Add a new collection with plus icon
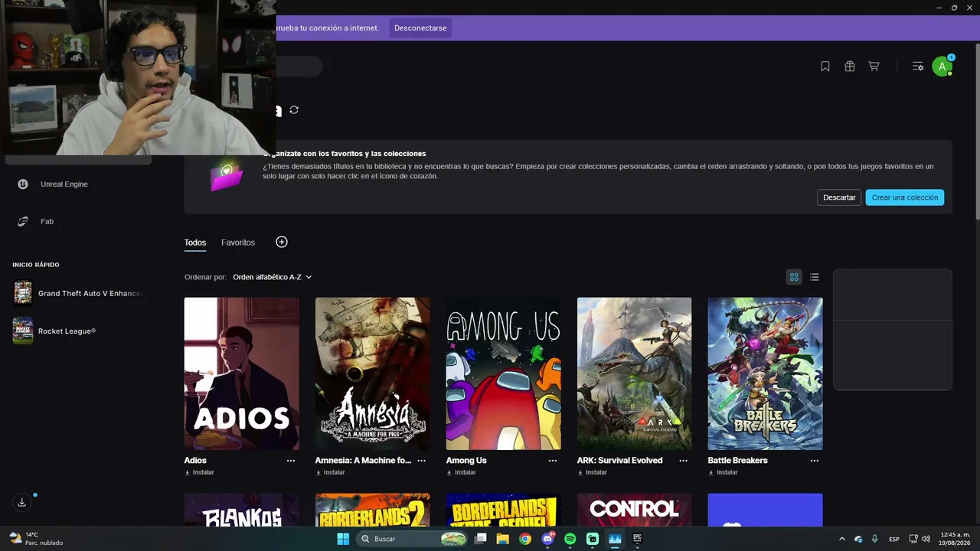Image resolution: width=980 pixels, height=551 pixels. (x=282, y=242)
